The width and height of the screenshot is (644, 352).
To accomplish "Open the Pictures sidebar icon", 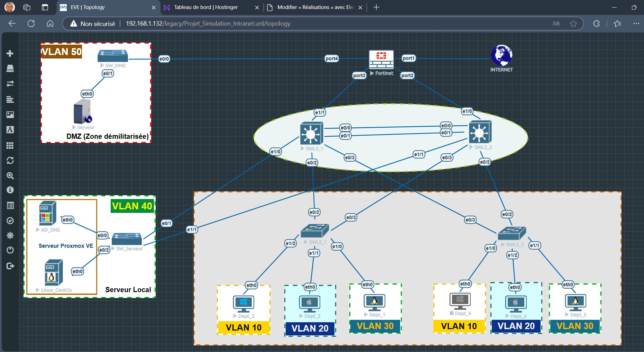I will 10,115.
